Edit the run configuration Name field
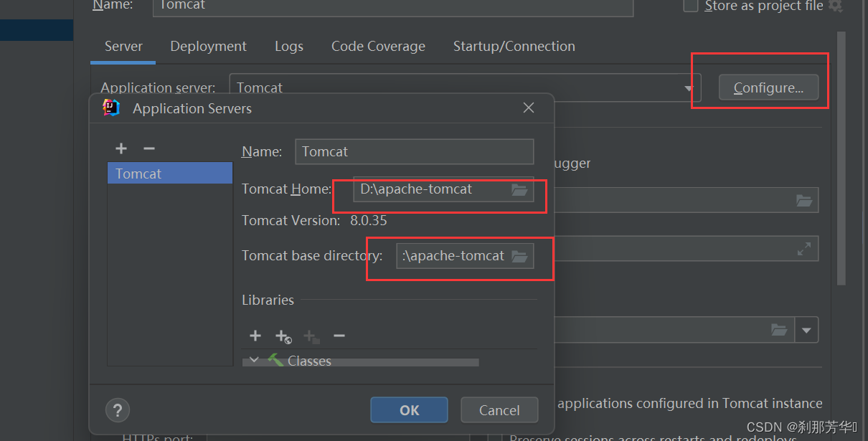The width and height of the screenshot is (868, 441). [x=393, y=6]
